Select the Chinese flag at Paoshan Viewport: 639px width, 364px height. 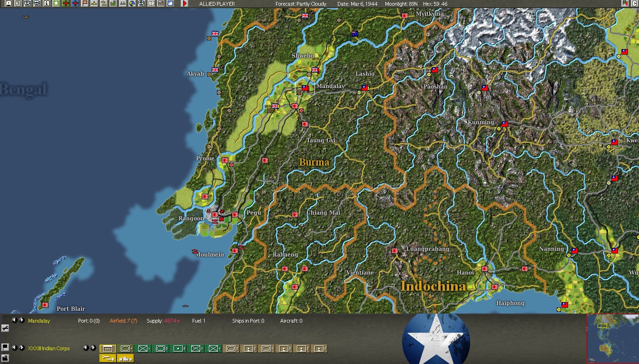[435, 70]
